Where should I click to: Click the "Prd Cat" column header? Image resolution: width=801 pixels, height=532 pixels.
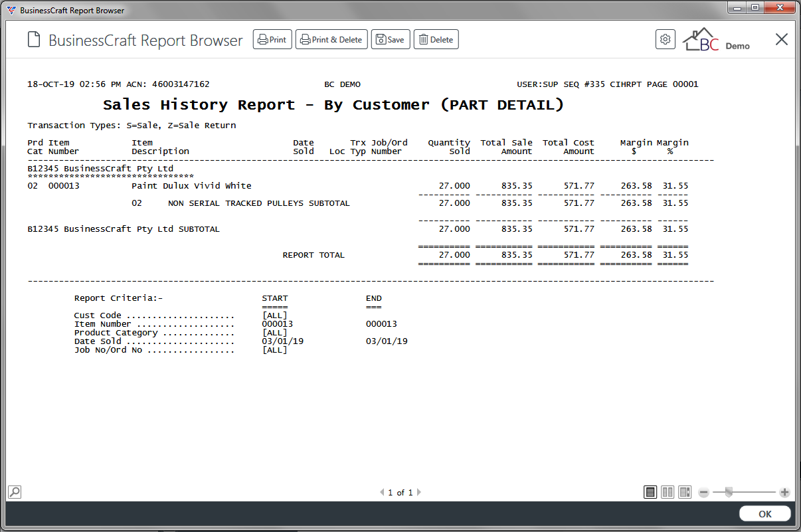coord(35,147)
